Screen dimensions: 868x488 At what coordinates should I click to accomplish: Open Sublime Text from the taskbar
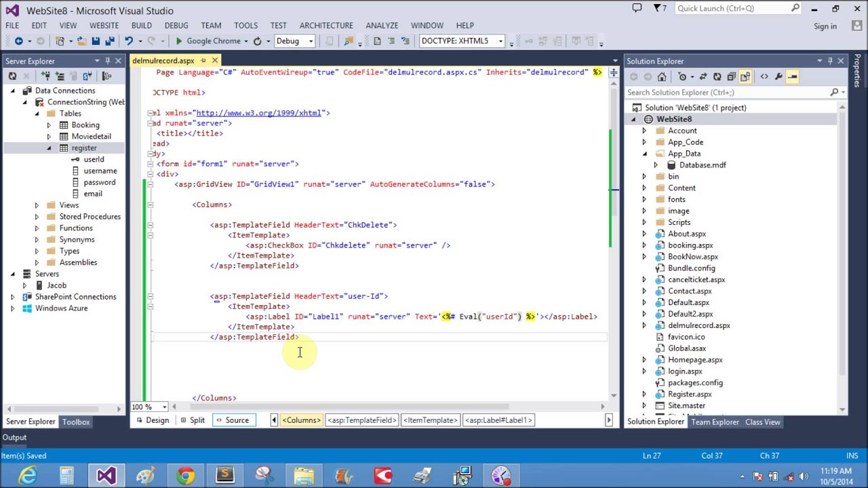pos(224,476)
